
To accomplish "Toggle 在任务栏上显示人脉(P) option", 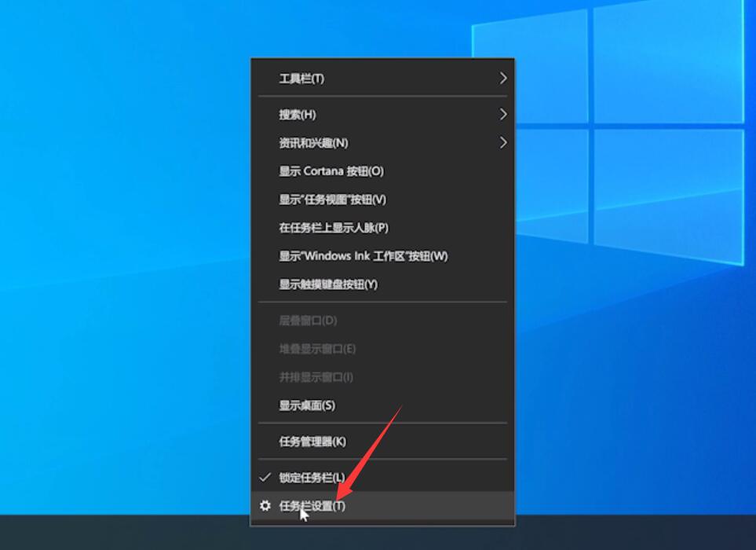I will click(x=383, y=228).
